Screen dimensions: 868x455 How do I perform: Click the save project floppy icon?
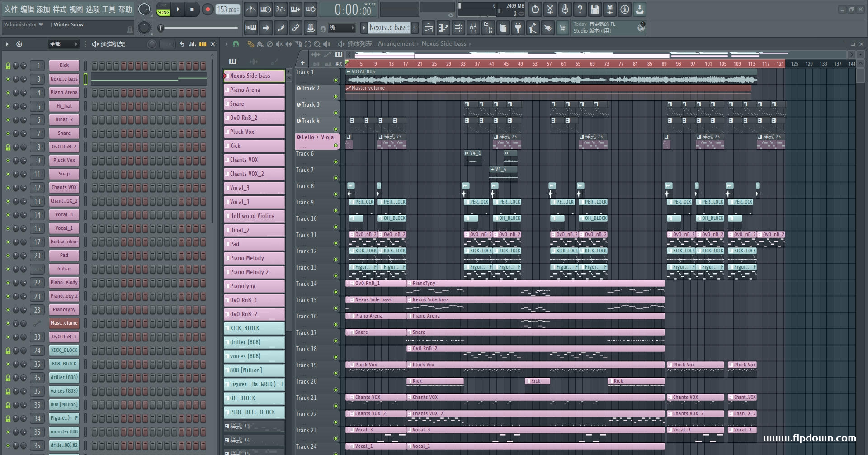click(x=595, y=9)
